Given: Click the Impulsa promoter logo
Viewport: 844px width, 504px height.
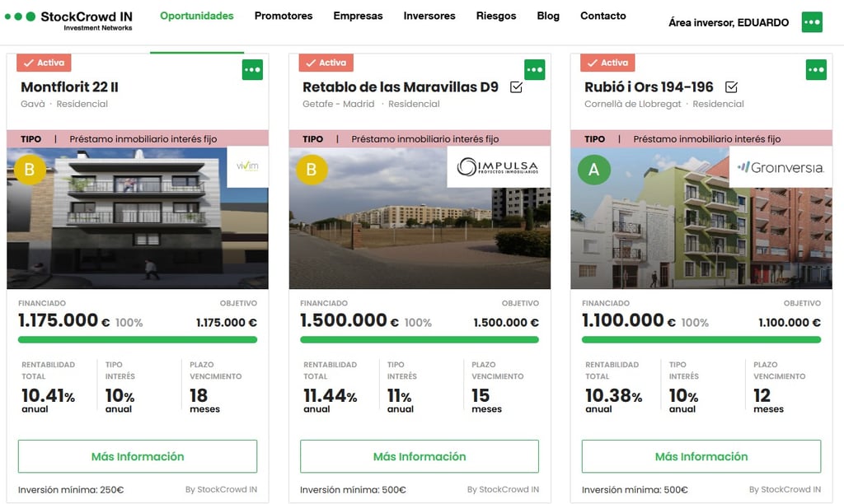Looking at the screenshot, I should pyautogui.click(x=499, y=167).
